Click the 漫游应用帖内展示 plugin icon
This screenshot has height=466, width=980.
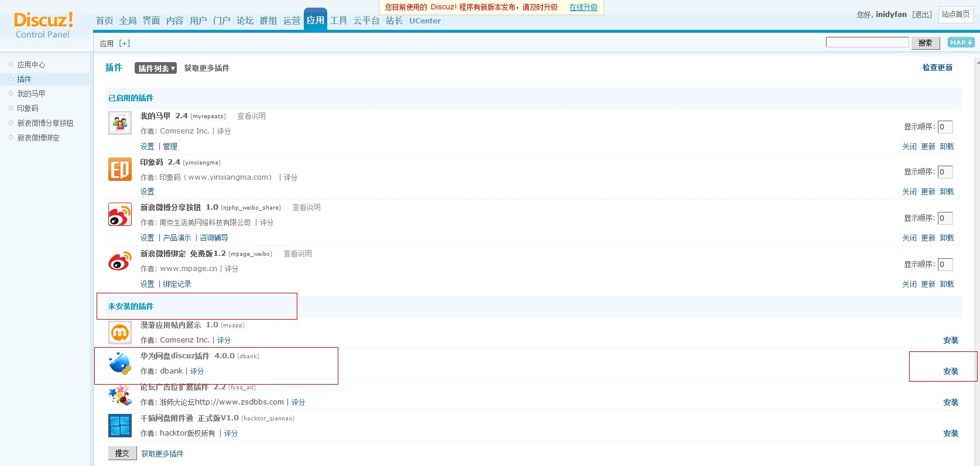coord(120,333)
